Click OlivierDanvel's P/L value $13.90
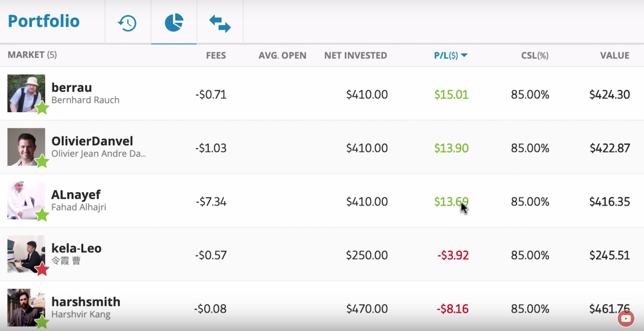 pos(451,148)
